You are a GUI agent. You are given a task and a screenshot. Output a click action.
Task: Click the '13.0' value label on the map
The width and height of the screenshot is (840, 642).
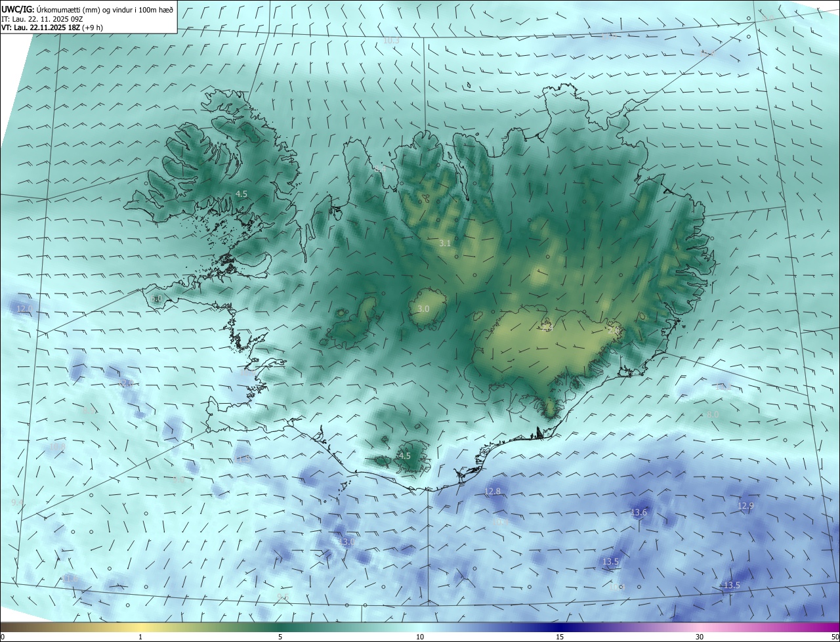[x=346, y=542]
